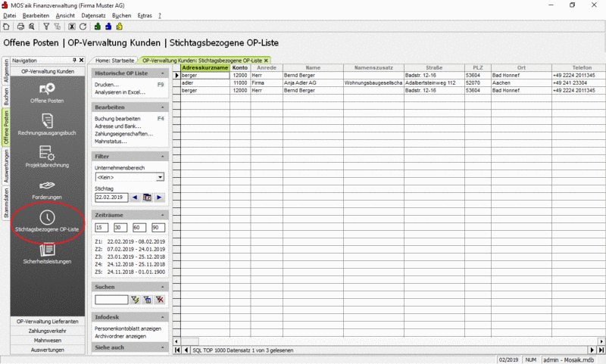The width and height of the screenshot is (606, 364).
Task: Click Analysieren in Excel...
Action: (x=120, y=92)
